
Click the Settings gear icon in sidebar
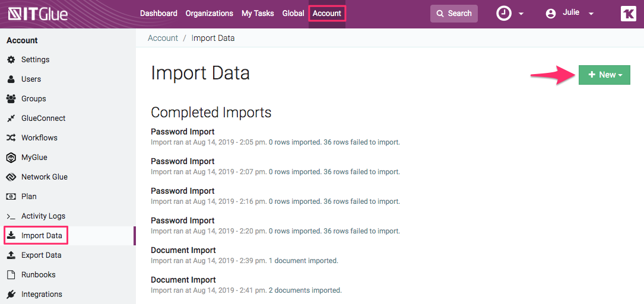click(11, 59)
